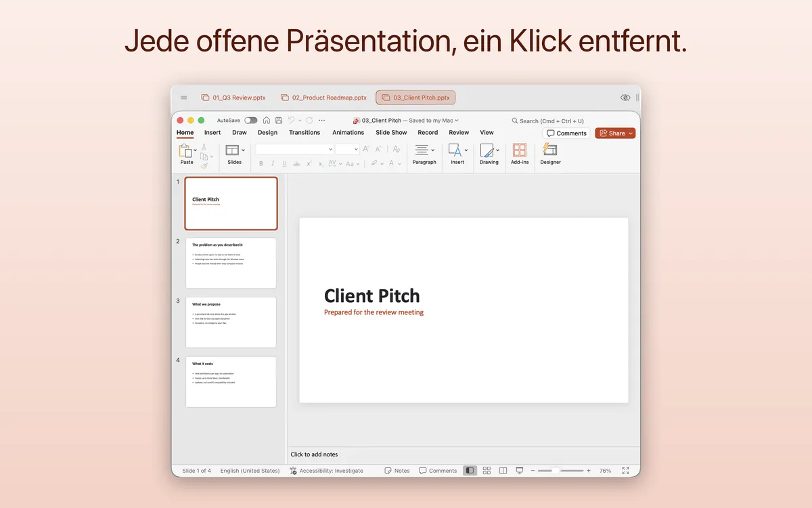This screenshot has width=812, height=508.
Task: Expand the Paste options arrow
Action: pos(196,150)
